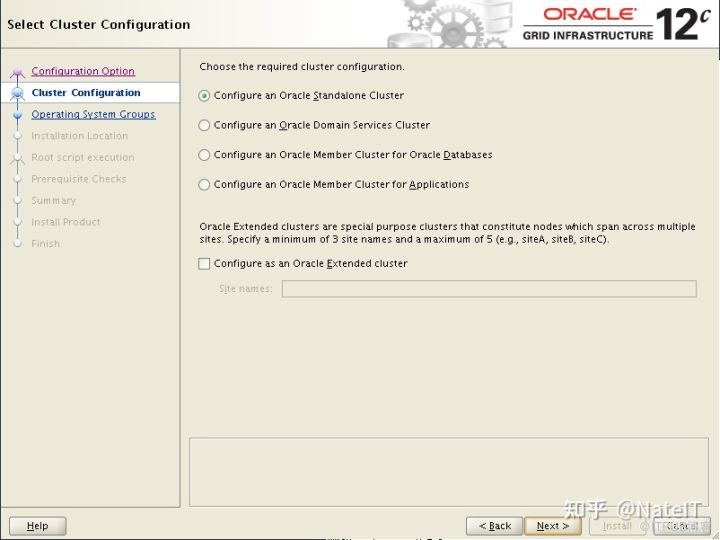Go back with the Back button
Screen dimensions: 720x540
click(x=495, y=526)
